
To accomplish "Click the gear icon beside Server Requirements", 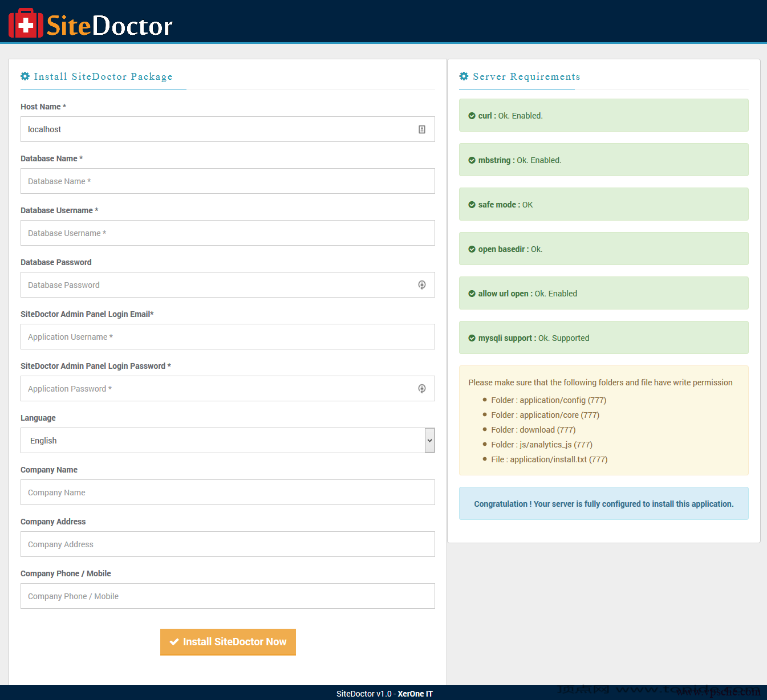I will click(464, 76).
